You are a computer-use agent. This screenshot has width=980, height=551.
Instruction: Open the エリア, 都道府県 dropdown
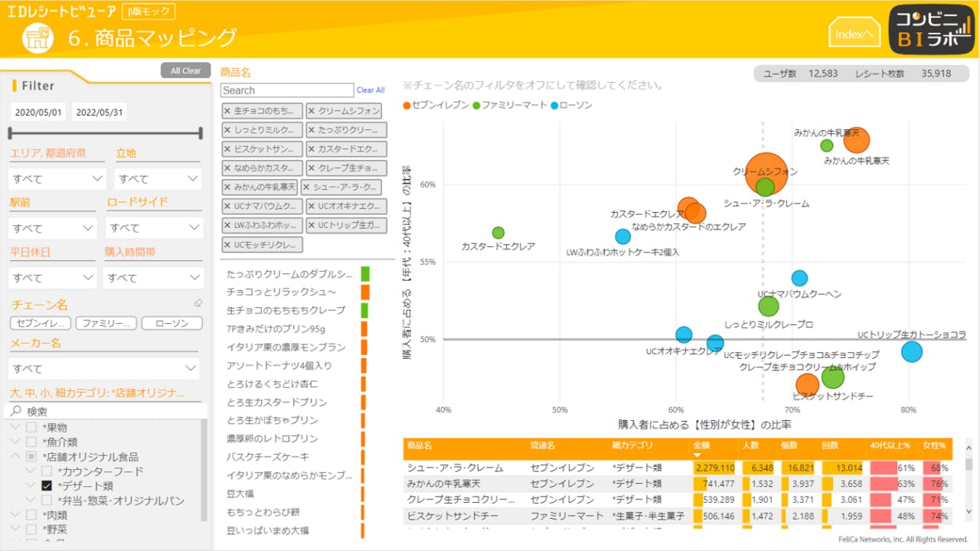tap(57, 178)
